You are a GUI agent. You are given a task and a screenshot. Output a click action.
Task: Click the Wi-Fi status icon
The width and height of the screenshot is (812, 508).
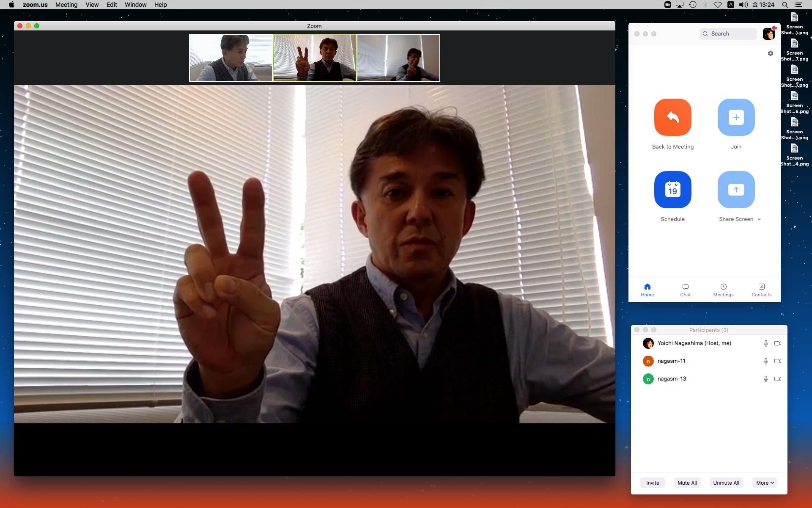point(718,5)
